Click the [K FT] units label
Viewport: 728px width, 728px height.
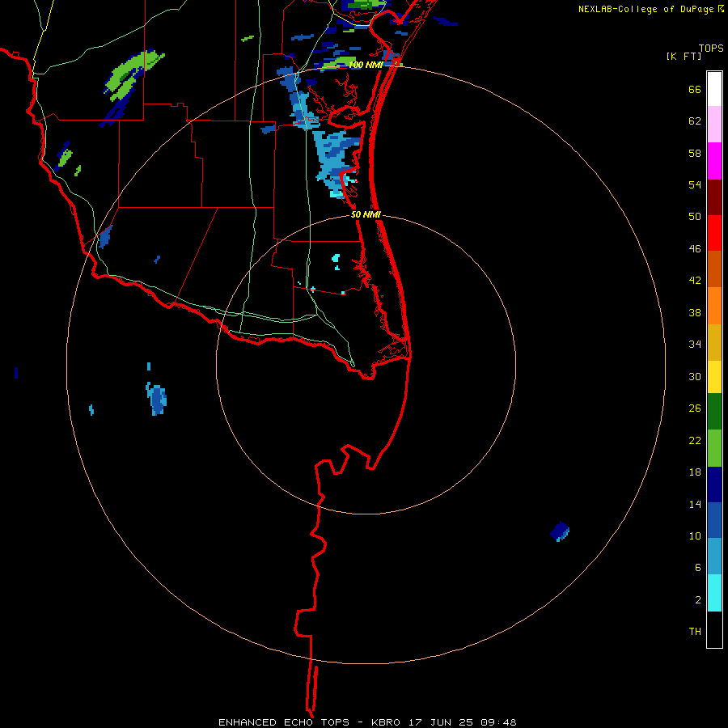click(x=684, y=57)
